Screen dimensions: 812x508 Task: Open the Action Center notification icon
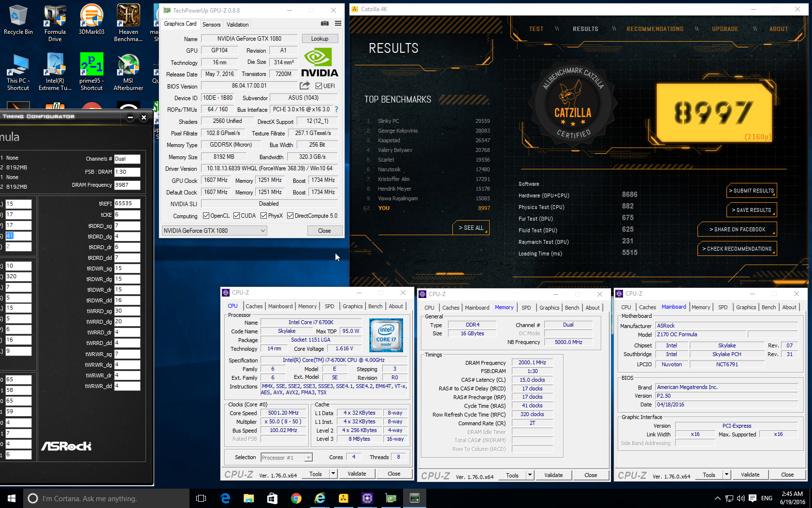click(753, 498)
